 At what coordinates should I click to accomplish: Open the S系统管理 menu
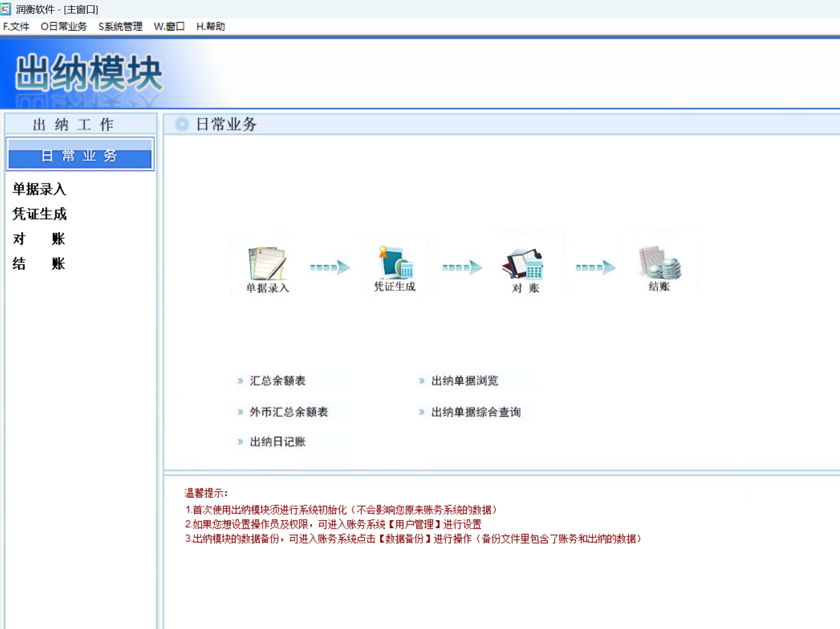coord(120,27)
